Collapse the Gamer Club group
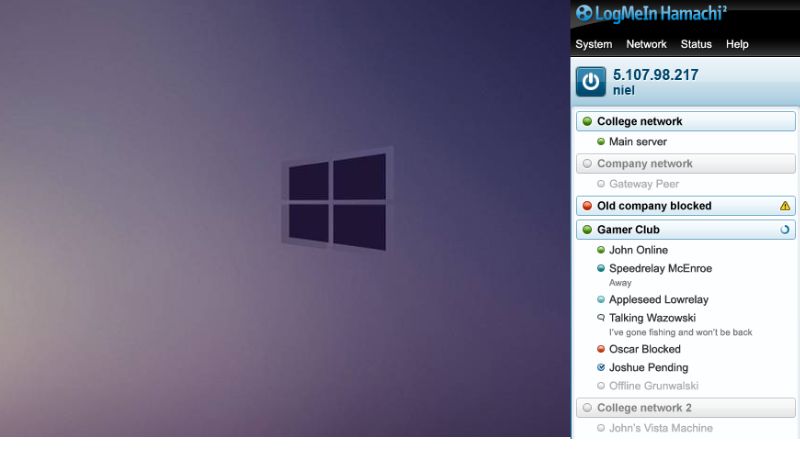Image resolution: width=800 pixels, height=450 pixels. [x=685, y=230]
